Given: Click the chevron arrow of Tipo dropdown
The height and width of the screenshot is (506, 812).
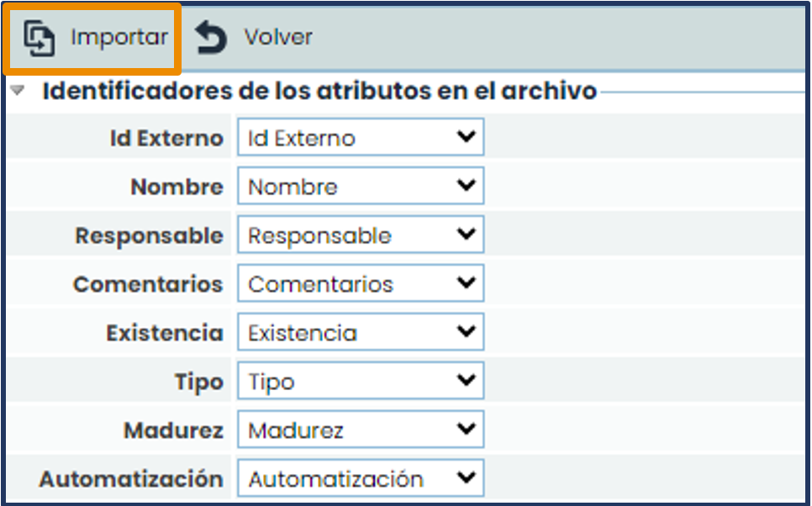Looking at the screenshot, I should click(466, 381).
